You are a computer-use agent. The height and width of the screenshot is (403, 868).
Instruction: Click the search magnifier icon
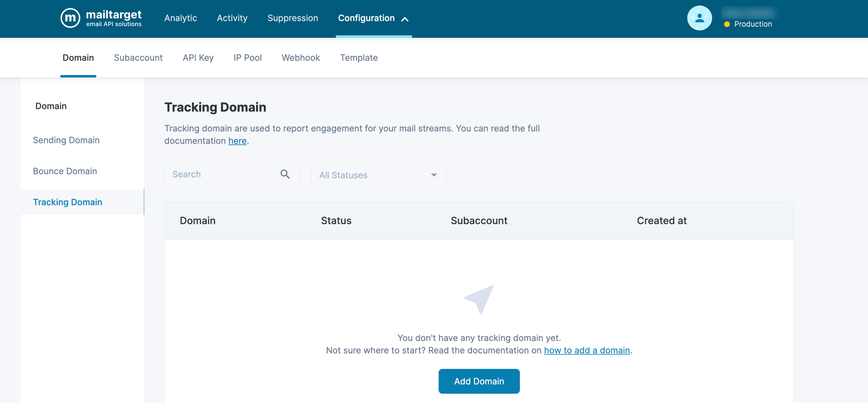point(285,174)
